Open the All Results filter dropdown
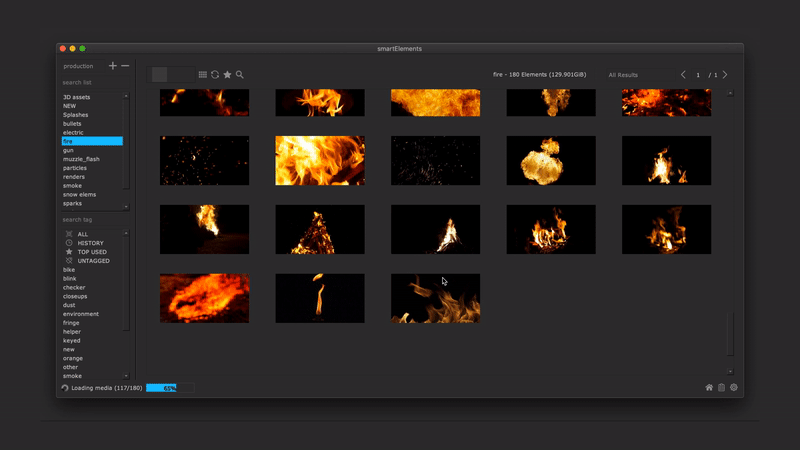Viewport: 800px width, 450px height. (623, 75)
